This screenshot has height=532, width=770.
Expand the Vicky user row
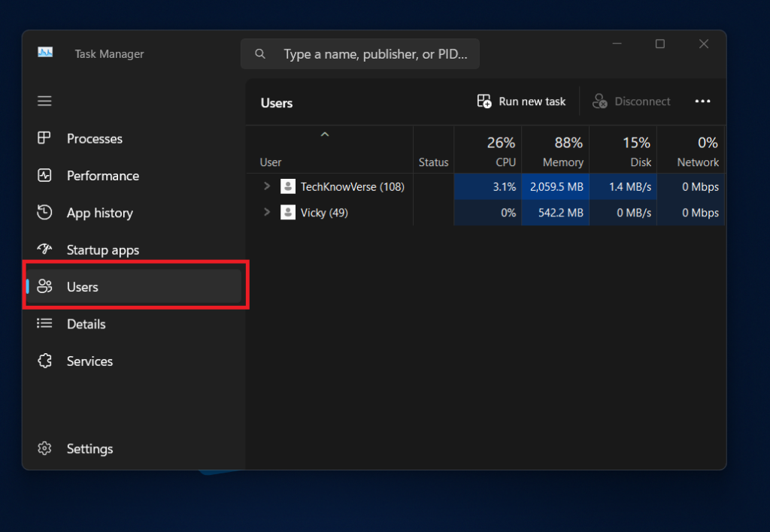pyautogui.click(x=266, y=213)
